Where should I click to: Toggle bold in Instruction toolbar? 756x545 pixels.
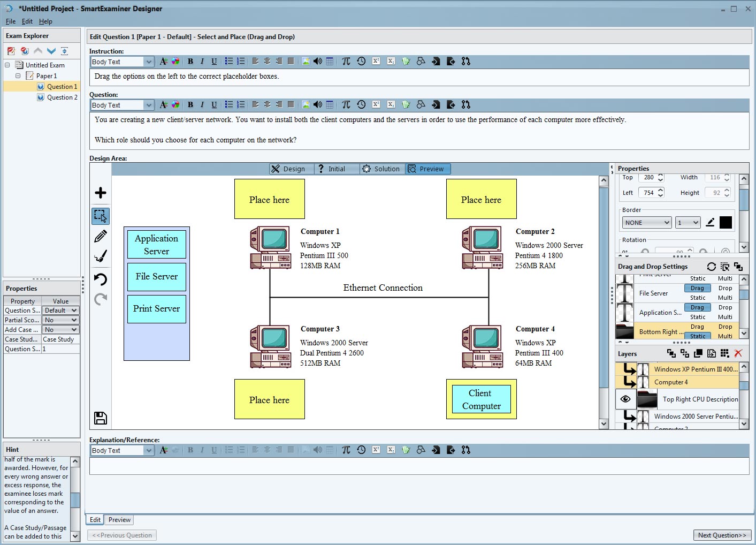tap(190, 61)
